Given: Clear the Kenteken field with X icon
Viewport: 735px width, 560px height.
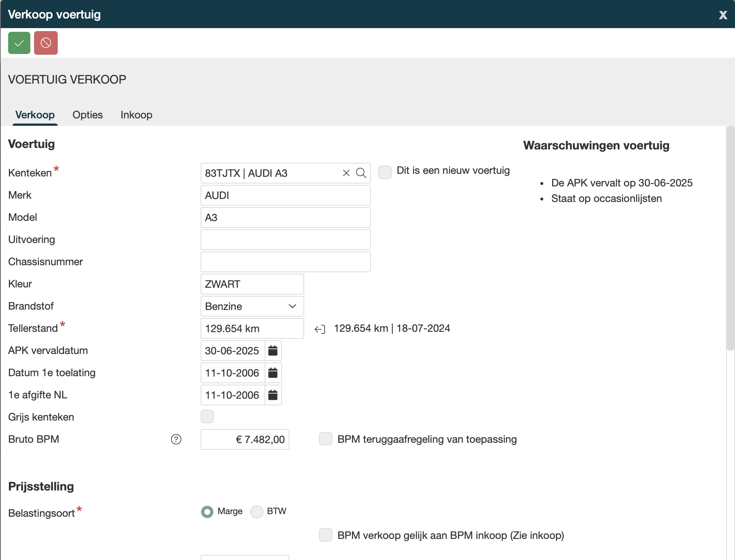Looking at the screenshot, I should coord(346,173).
